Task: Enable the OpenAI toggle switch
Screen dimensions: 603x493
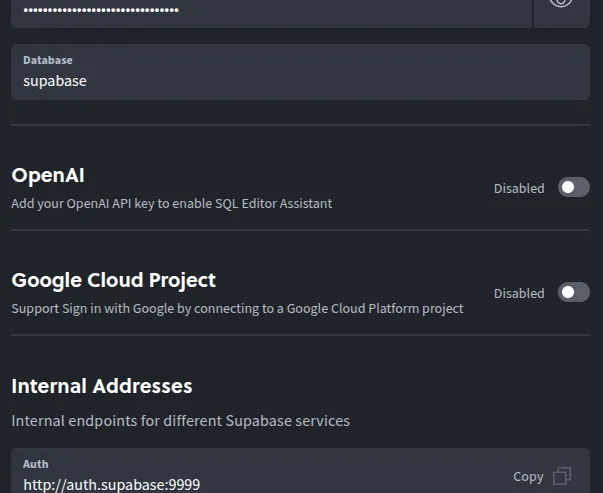Action: coord(573,187)
